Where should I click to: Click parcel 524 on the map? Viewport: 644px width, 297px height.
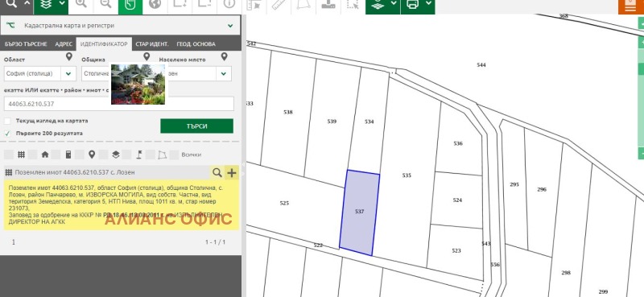(457, 200)
